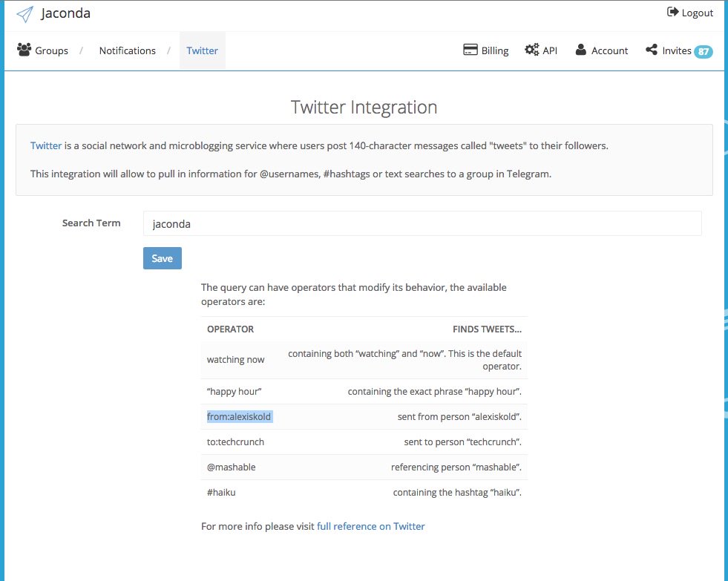This screenshot has height=581, width=728.
Task: Click the FINDS TWEETS... column header
Action: [487, 329]
